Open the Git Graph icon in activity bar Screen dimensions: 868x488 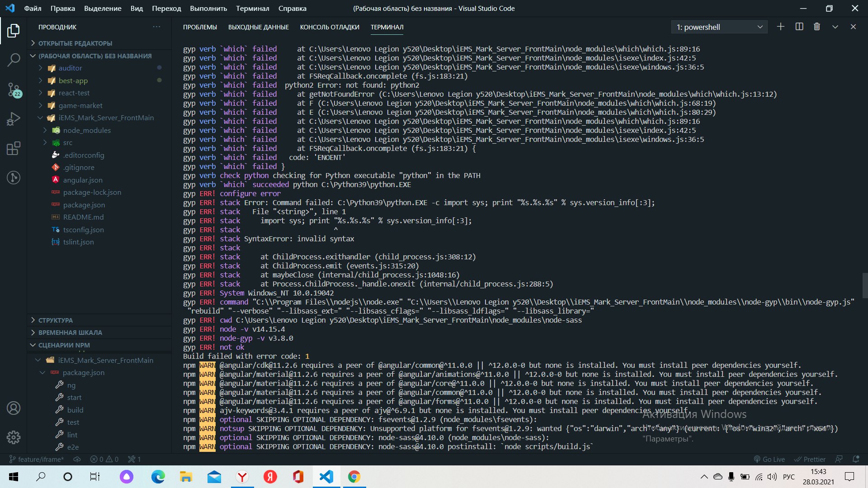click(x=14, y=178)
